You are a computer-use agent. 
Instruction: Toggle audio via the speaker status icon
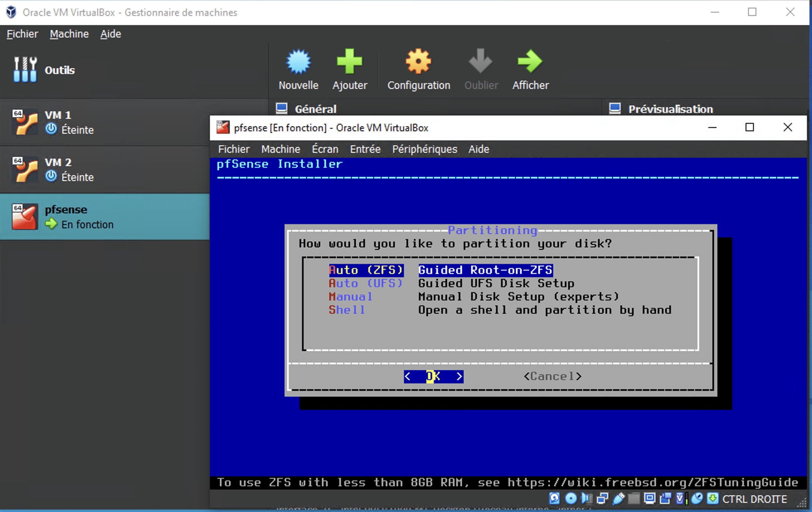point(586,499)
